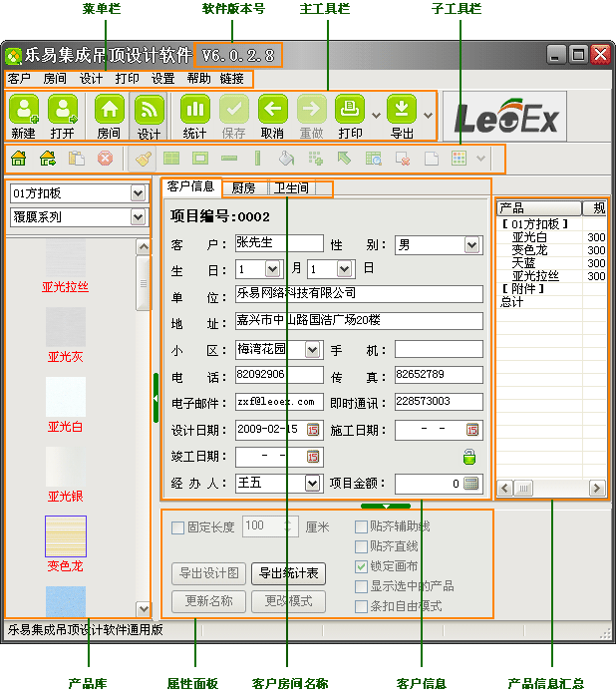Screen dimensions: 616x693
Task: Click the 打开 (Open) toolbar icon
Action: (63, 110)
